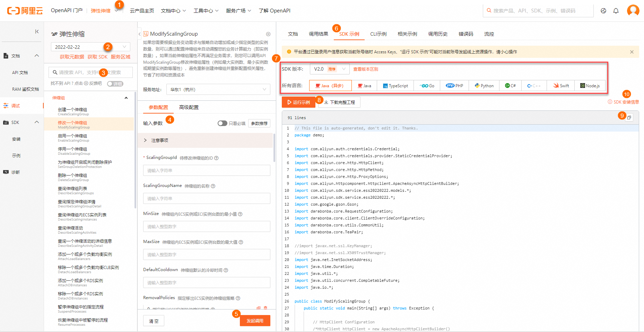Click the 诊断 diagnostics icon in the sidebar
This screenshot has width=644, height=332.
(x=6, y=172)
